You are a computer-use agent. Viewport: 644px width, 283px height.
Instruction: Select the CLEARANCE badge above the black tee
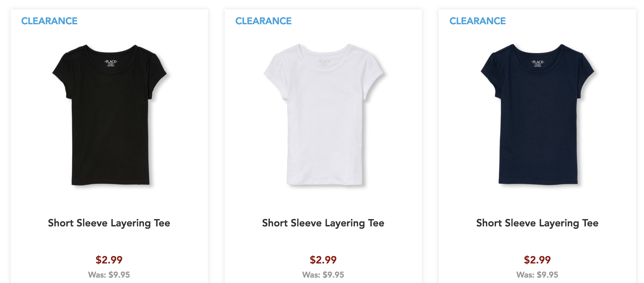49,21
